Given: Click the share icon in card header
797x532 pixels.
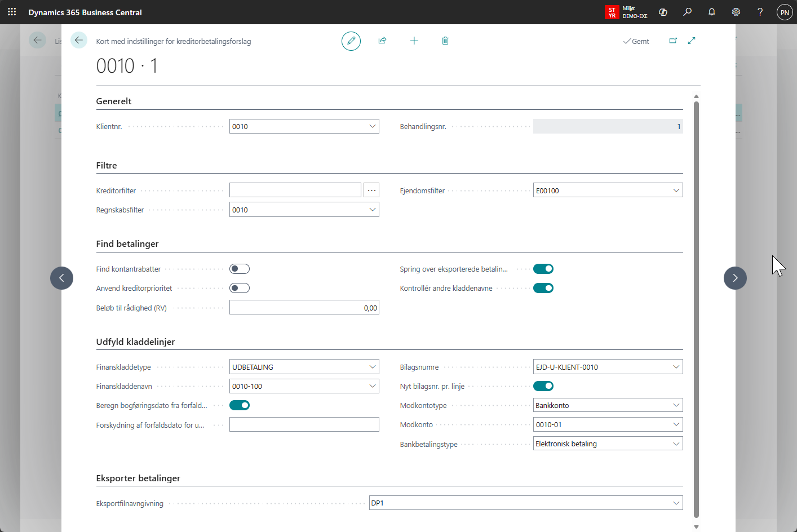Looking at the screenshot, I should coord(382,41).
